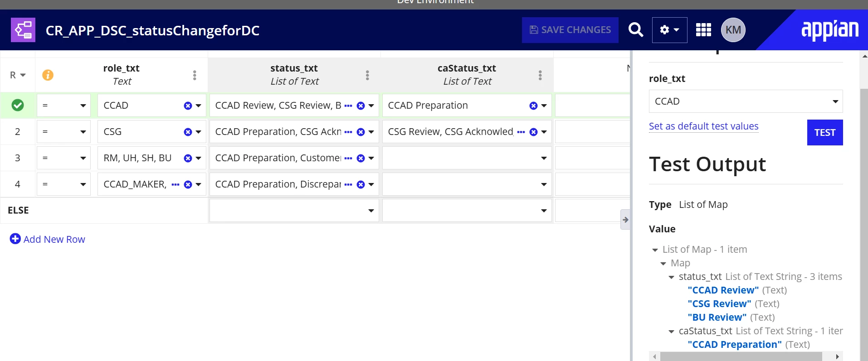
Task: Click the last-column cell on row 2
Action: 592,132
